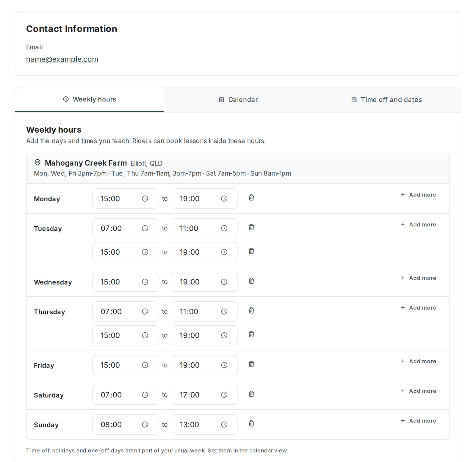Click the hours summary starting 'Mon, Wed, Fri 3pm-7pm'
This screenshot has width=476, height=462.
point(162,173)
